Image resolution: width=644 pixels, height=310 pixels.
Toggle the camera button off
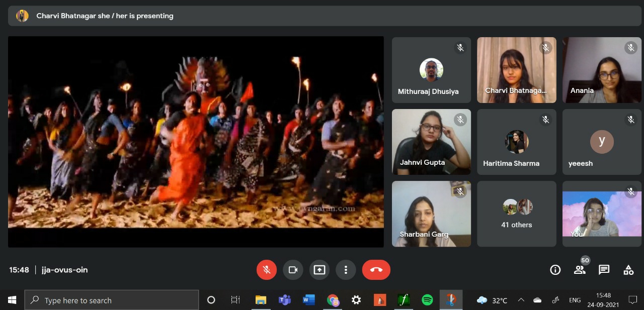pos(293,270)
